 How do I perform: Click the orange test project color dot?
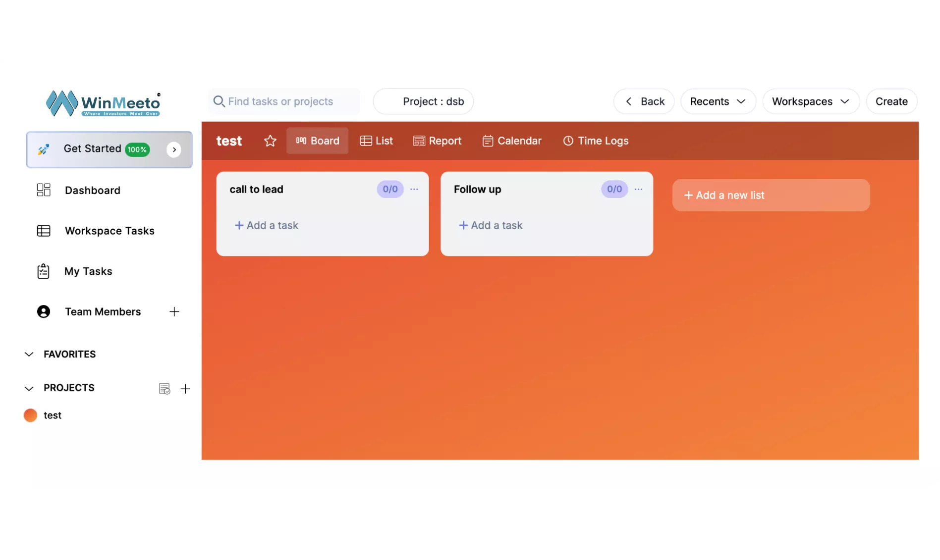click(30, 415)
